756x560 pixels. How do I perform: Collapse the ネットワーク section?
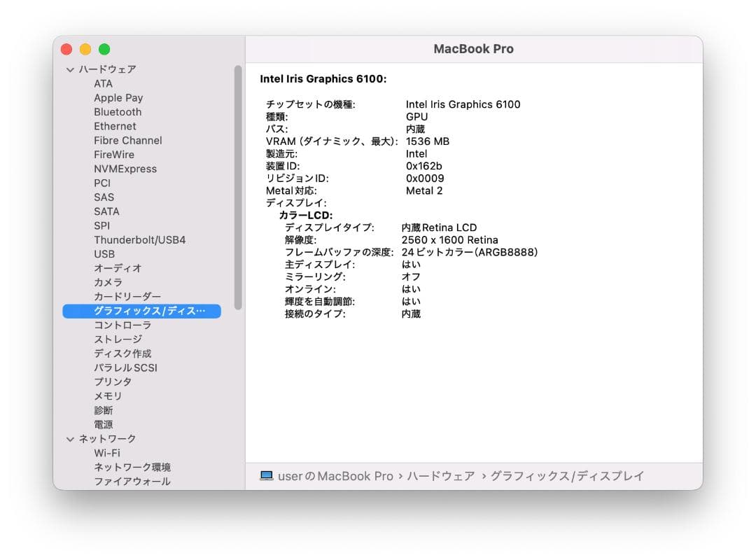70,438
